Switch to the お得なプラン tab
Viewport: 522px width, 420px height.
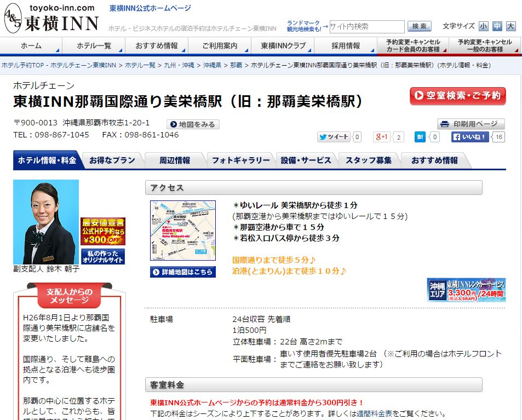pos(112,160)
